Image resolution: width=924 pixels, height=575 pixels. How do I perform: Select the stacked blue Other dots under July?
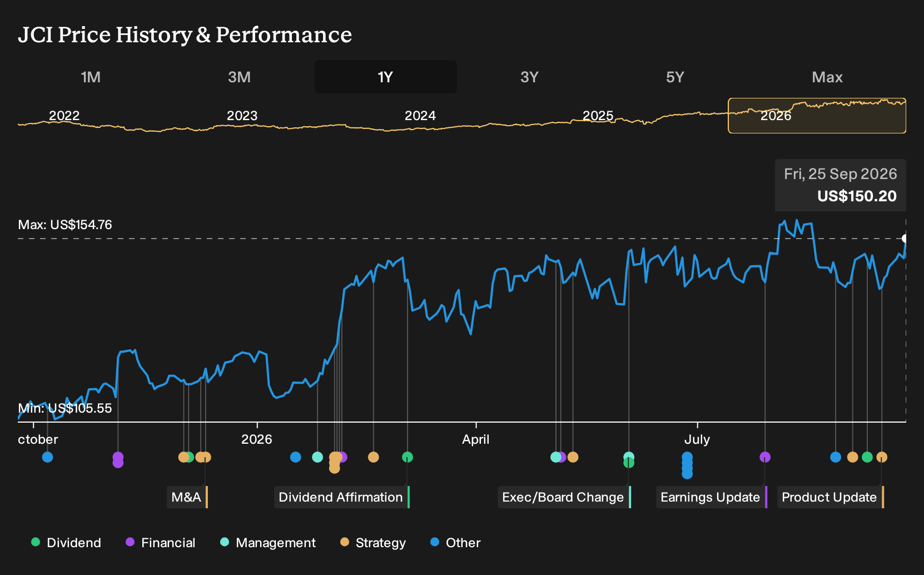point(687,465)
